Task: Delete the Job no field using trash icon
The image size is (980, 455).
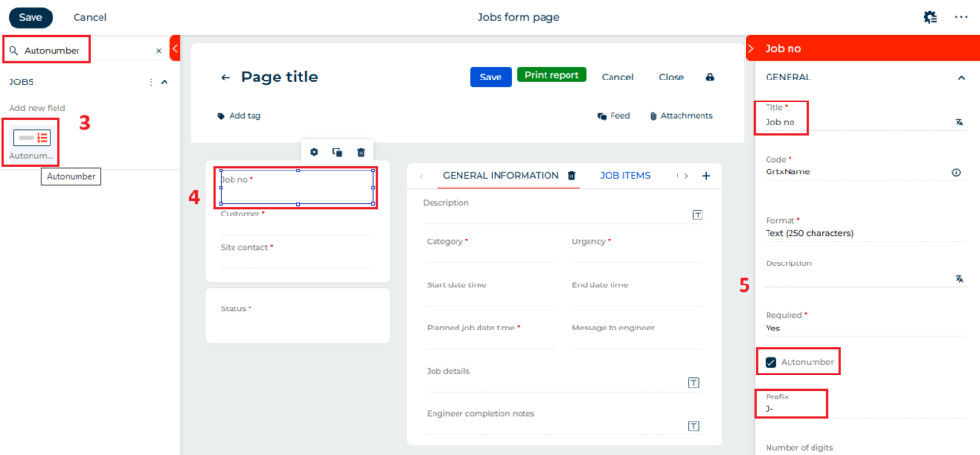Action: tap(361, 152)
